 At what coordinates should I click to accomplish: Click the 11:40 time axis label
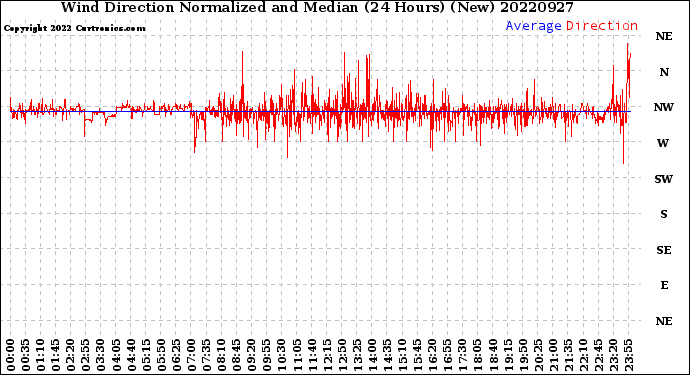(x=312, y=355)
